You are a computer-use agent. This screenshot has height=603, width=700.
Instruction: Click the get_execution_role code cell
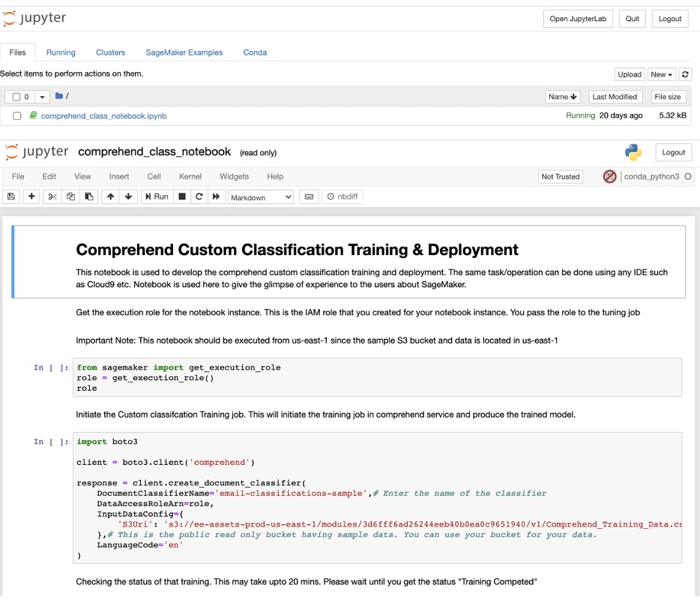click(377, 377)
